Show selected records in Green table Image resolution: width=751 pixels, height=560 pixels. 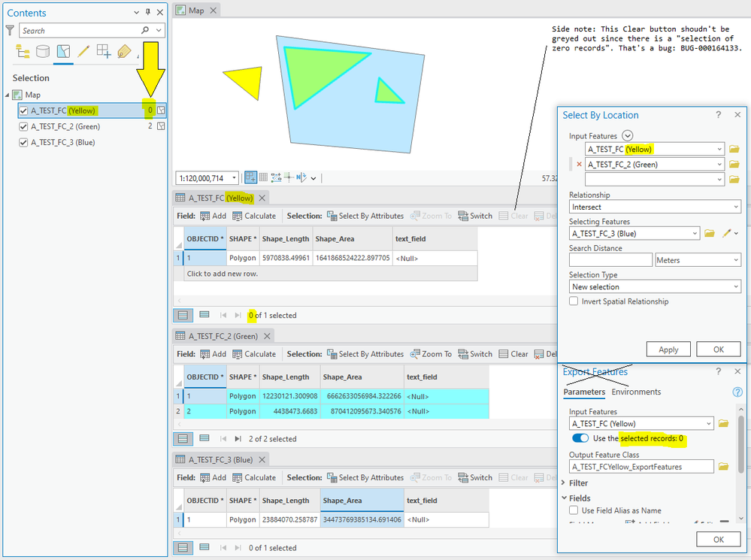pos(204,438)
